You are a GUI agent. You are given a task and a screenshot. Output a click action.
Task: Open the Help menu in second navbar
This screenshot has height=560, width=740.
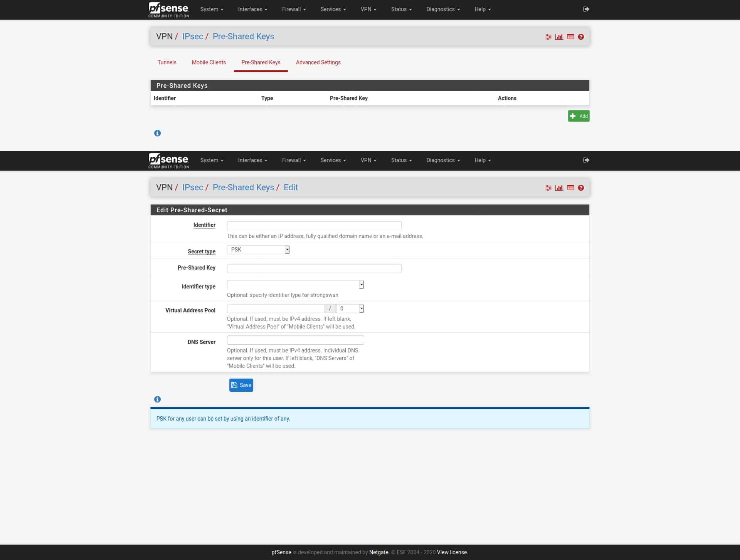pos(483,160)
